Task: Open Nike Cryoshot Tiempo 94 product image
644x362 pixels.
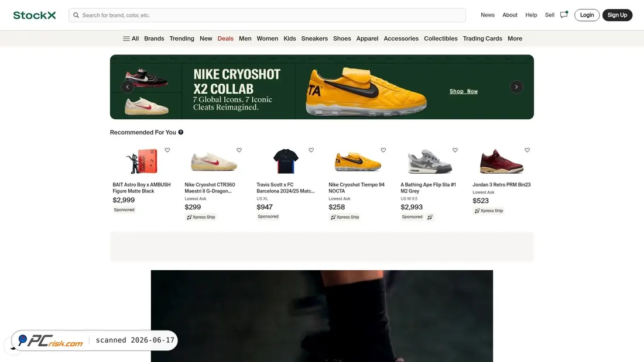Action: (358, 161)
